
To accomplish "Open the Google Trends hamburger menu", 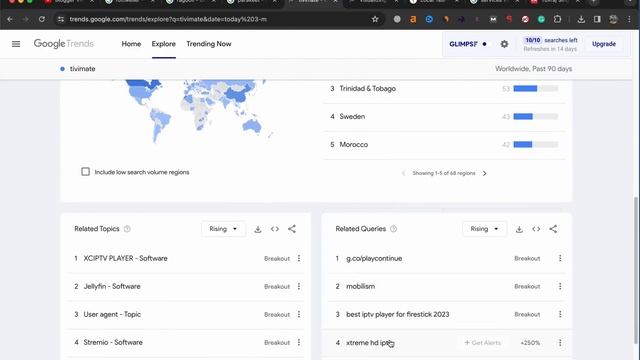I will pos(16,44).
